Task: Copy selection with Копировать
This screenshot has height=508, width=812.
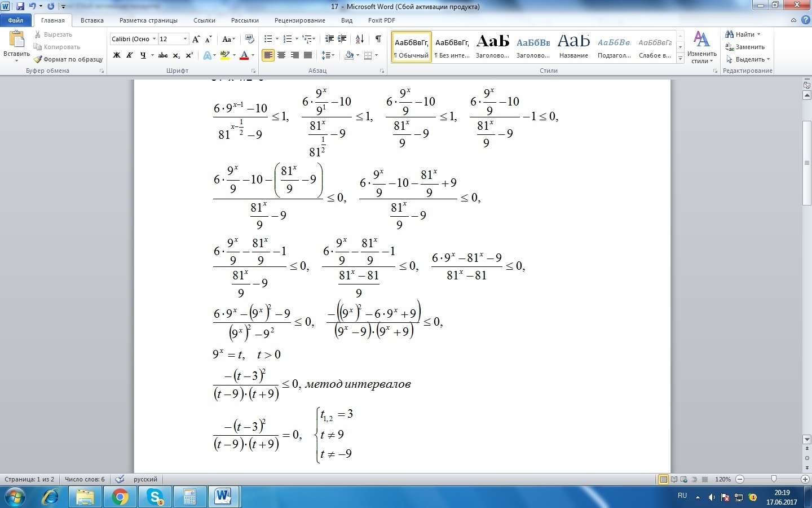Action: [x=56, y=47]
